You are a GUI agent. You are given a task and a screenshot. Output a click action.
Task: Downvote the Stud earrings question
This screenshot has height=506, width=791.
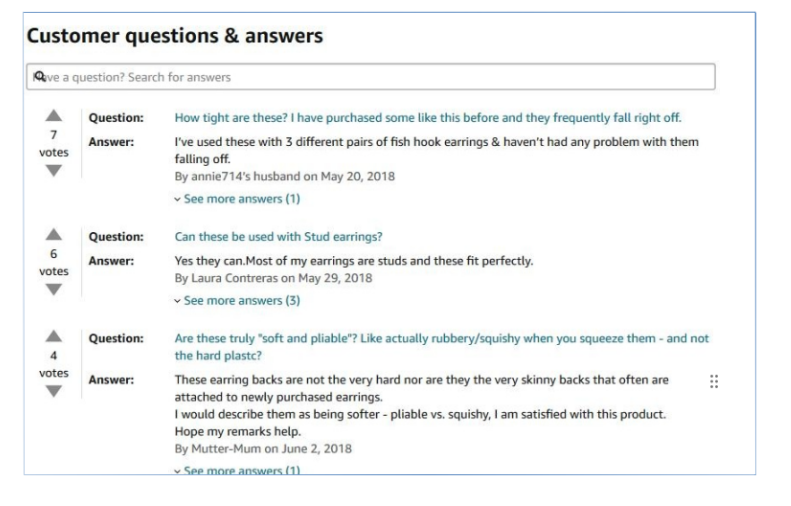pyautogui.click(x=54, y=289)
